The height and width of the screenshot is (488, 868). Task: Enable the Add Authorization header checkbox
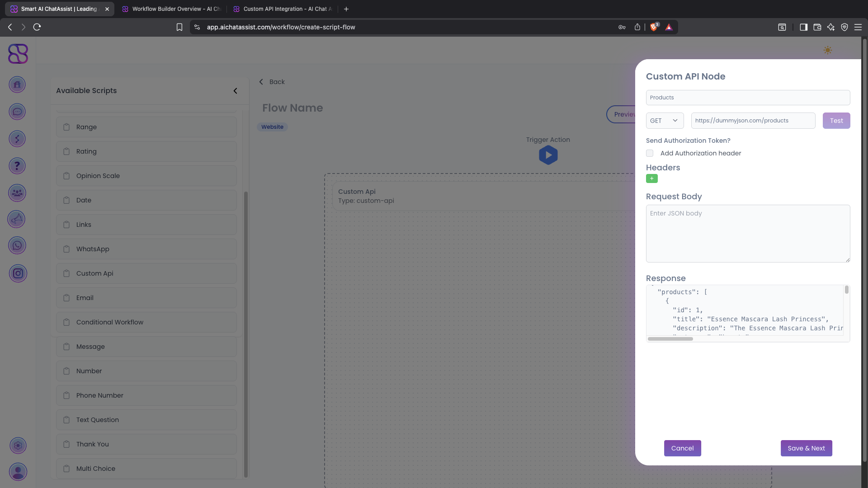click(650, 153)
